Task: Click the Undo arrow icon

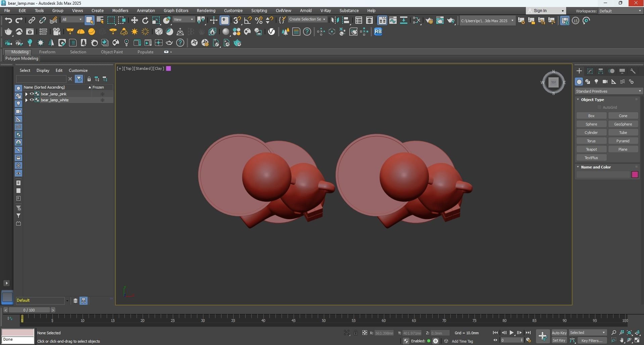Action: tap(8, 20)
